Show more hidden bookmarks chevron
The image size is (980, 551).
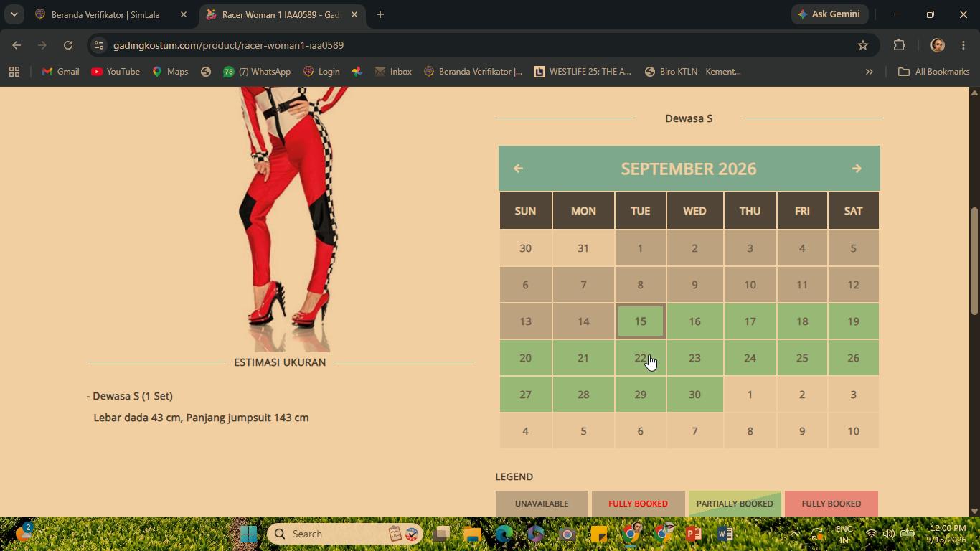869,72
